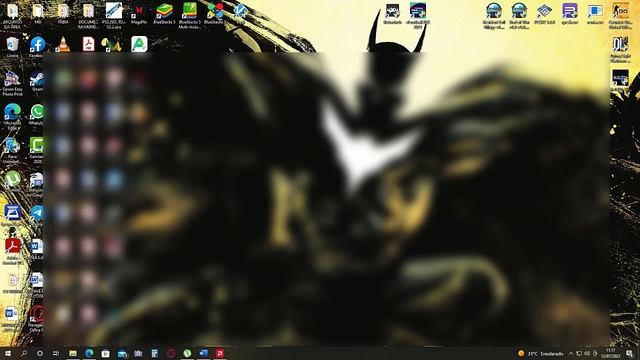640x360 pixels.
Task: Switch to Microsoft Edge in the taskbar
Action: coord(89,353)
